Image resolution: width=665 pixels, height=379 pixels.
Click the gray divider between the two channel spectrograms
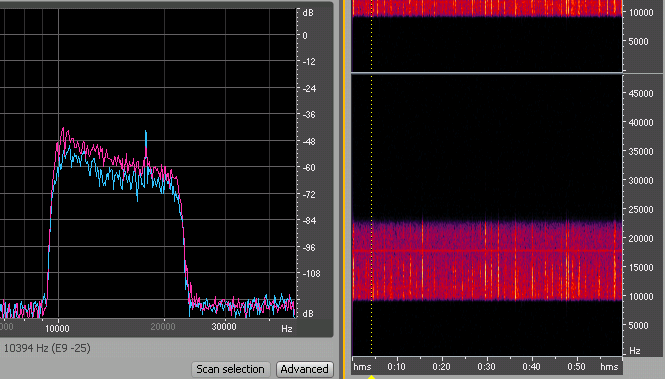coord(487,73)
